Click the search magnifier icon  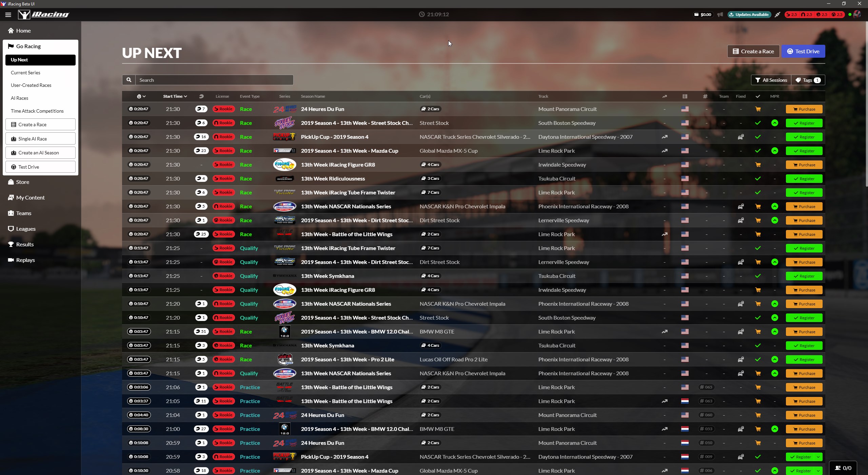(x=129, y=80)
